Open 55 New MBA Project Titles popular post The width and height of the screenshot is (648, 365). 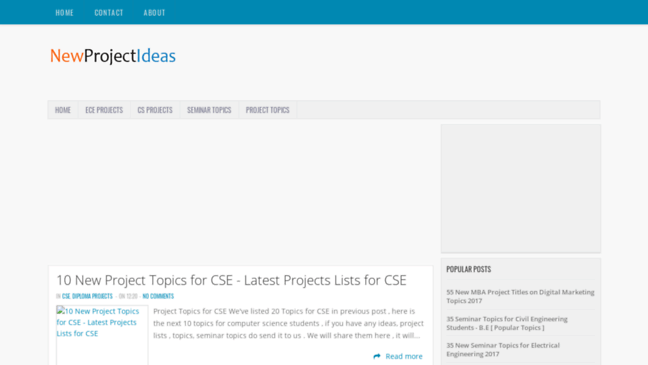[x=520, y=296]
